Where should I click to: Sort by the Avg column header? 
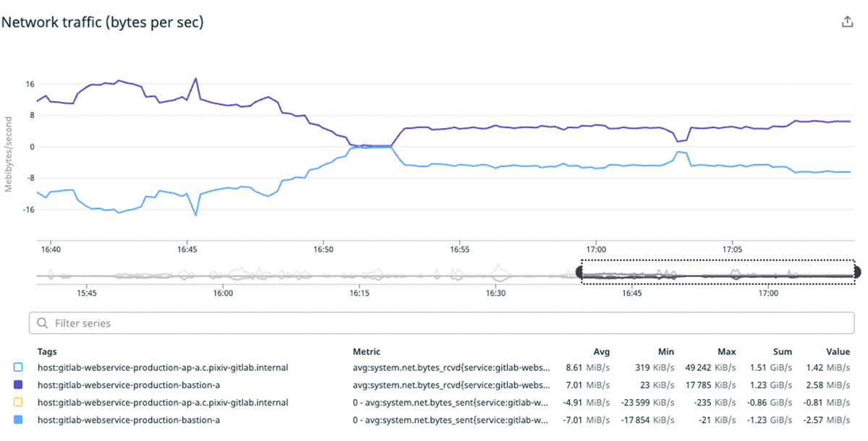[x=601, y=352]
